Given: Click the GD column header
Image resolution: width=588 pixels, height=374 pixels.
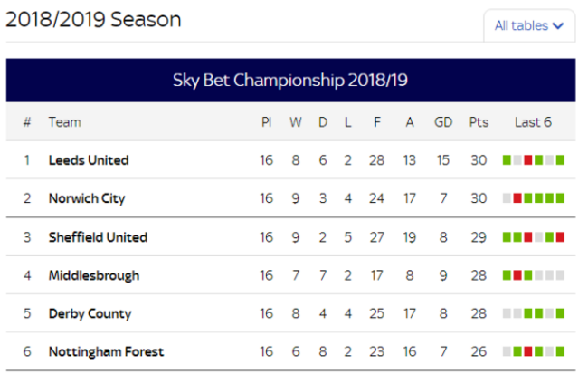Looking at the screenshot, I should [x=443, y=122].
